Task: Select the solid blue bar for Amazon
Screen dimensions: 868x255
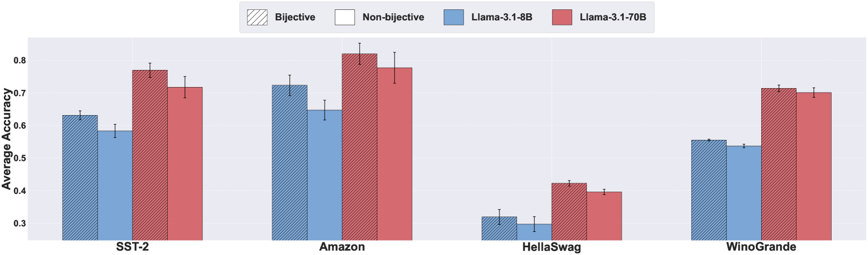Action: coord(325,175)
